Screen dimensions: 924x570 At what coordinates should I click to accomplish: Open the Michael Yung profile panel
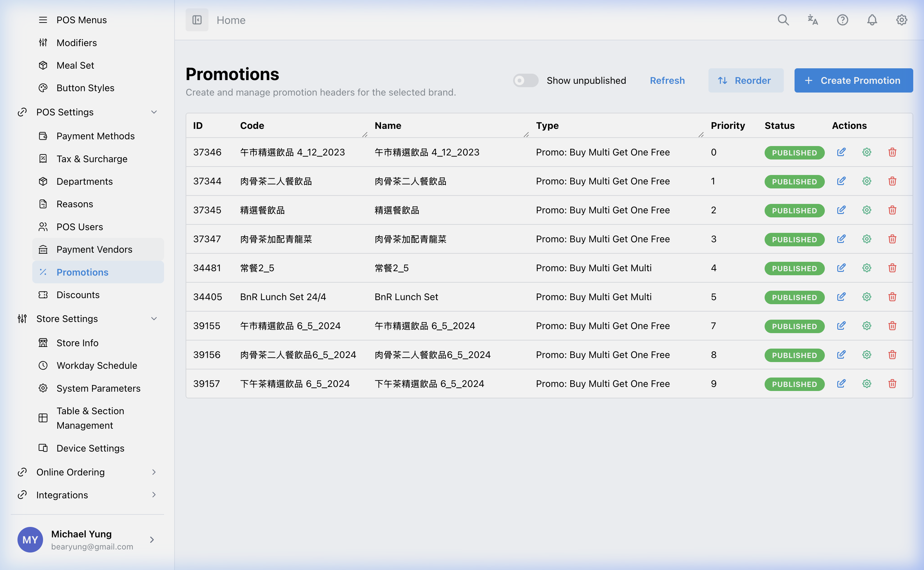(81, 540)
